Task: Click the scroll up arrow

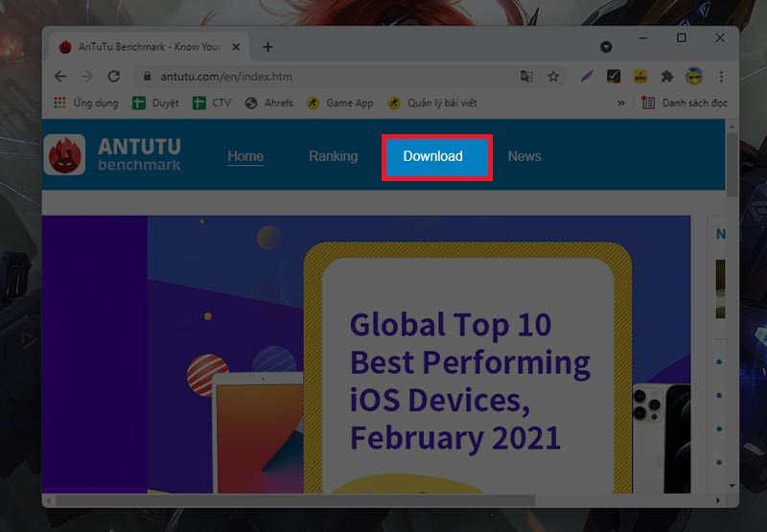Action: point(732,127)
